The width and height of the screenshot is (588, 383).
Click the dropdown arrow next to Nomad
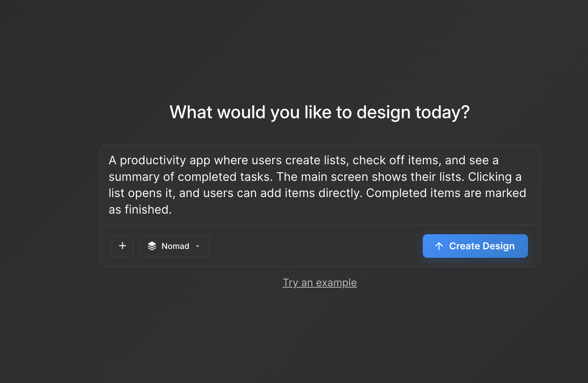click(197, 246)
